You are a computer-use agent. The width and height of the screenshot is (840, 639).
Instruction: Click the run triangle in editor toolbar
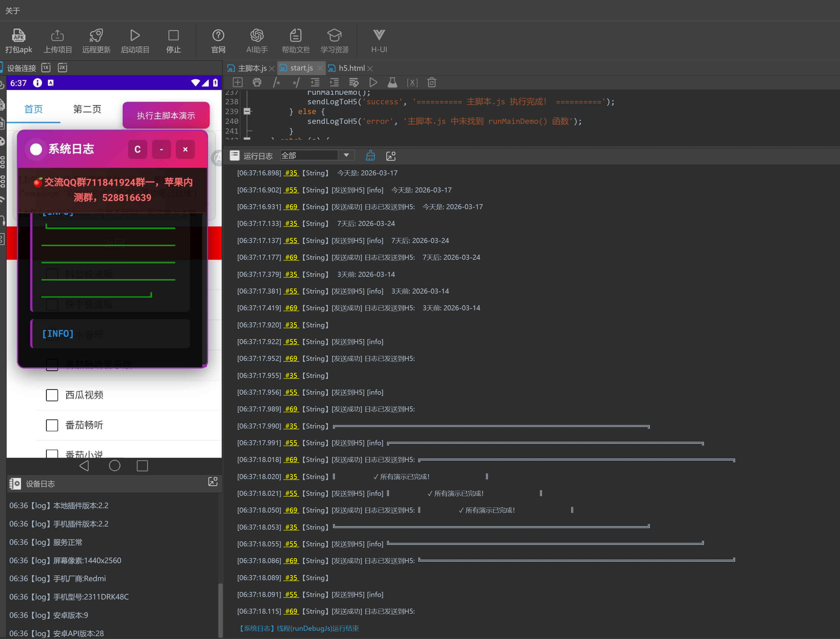[x=373, y=82]
